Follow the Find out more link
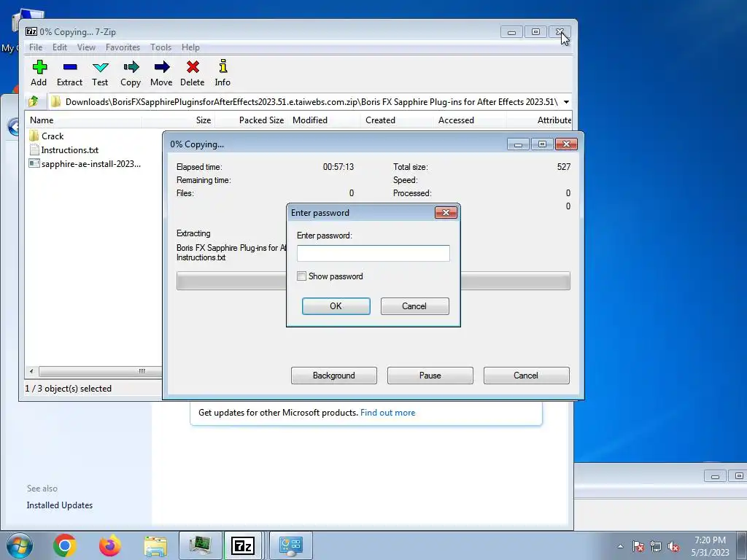Screen dimensions: 747x560 point(388,413)
